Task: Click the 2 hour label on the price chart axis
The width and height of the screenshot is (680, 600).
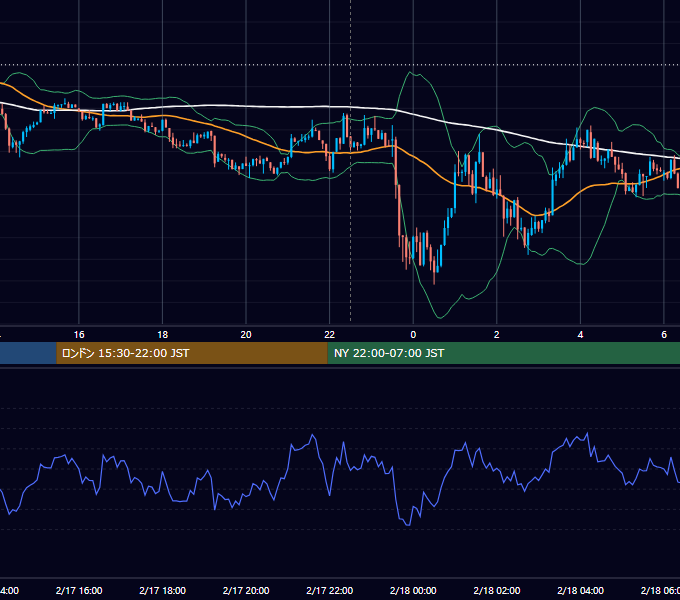Action: [497, 335]
